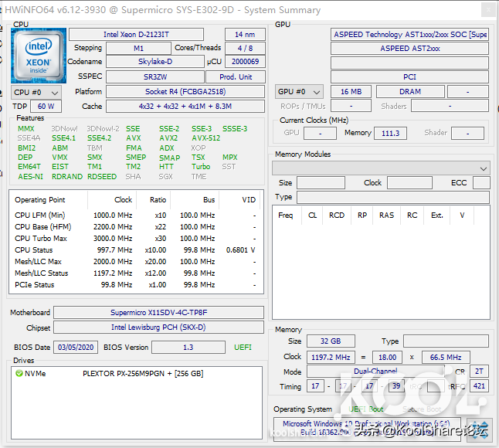Open the GPU #0 selector dropdown
The width and height of the screenshot is (499, 448).
click(300, 91)
